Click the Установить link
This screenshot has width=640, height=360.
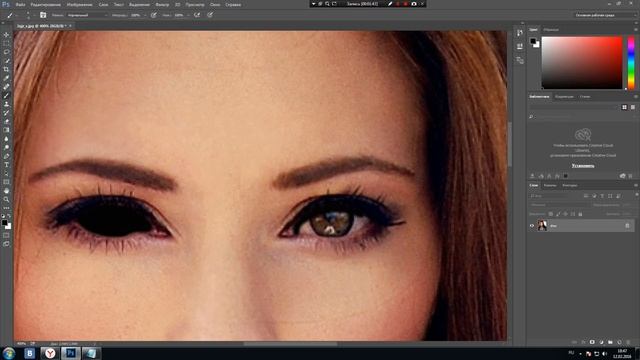(x=583, y=166)
